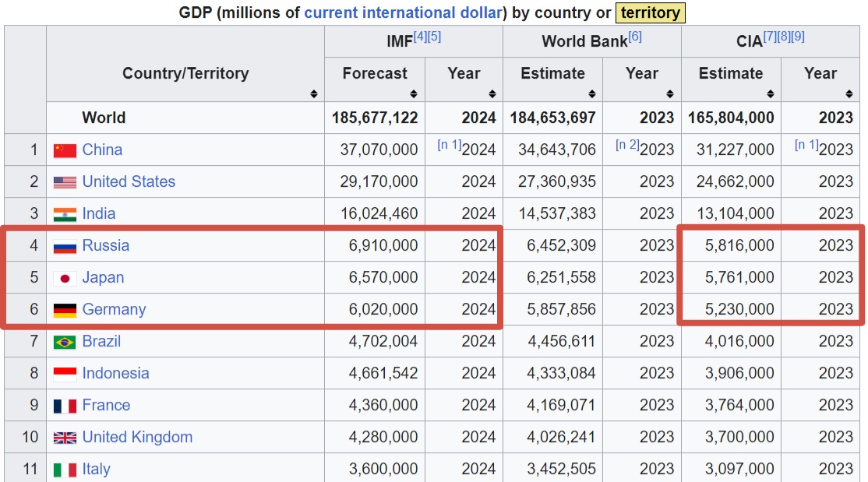This screenshot has width=868, height=482.
Task: Sort by IMF Year column
Action: pyautogui.click(x=492, y=94)
